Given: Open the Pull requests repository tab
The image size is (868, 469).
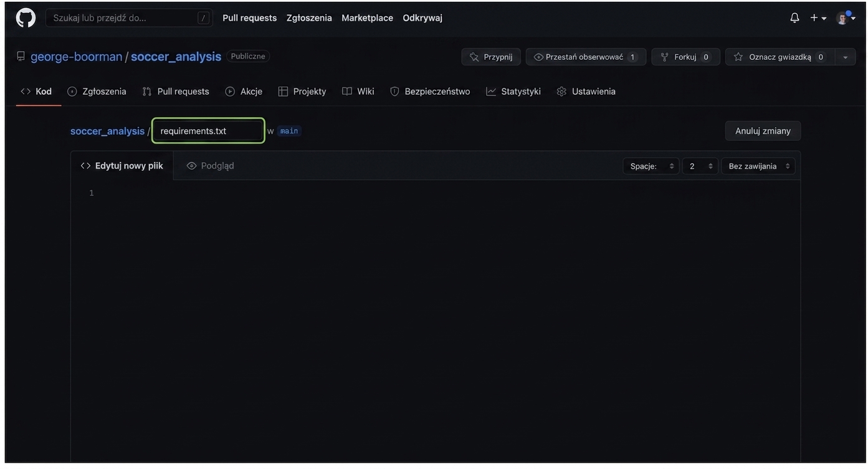Looking at the screenshot, I should [x=176, y=92].
